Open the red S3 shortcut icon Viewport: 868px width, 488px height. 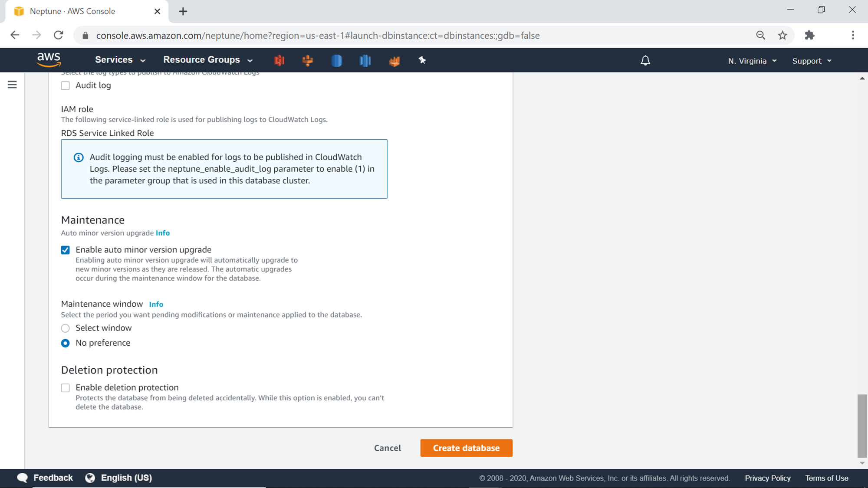279,60
